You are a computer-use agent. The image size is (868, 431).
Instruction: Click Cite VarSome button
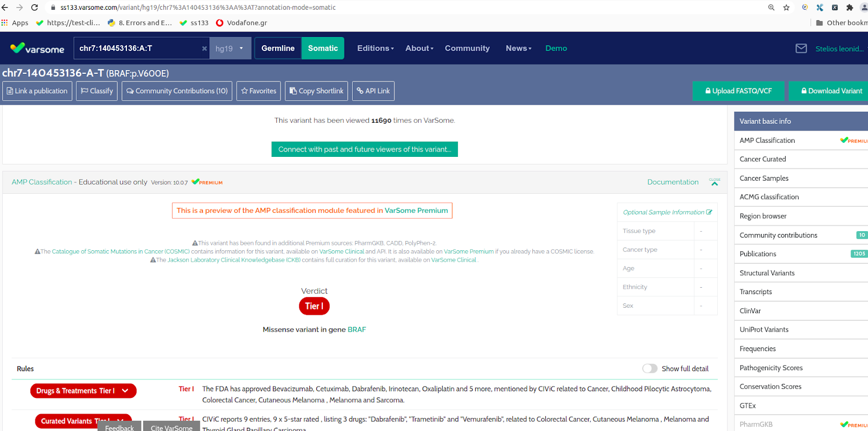171,426
